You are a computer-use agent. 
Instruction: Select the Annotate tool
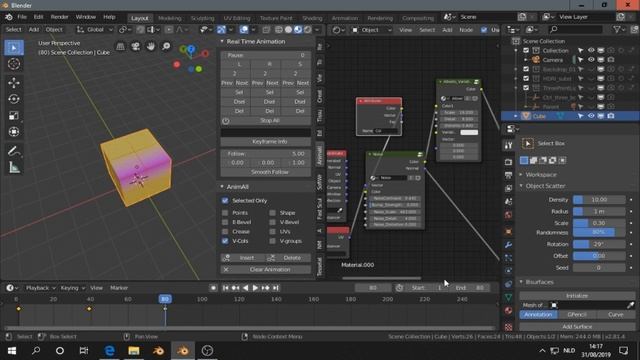14,151
